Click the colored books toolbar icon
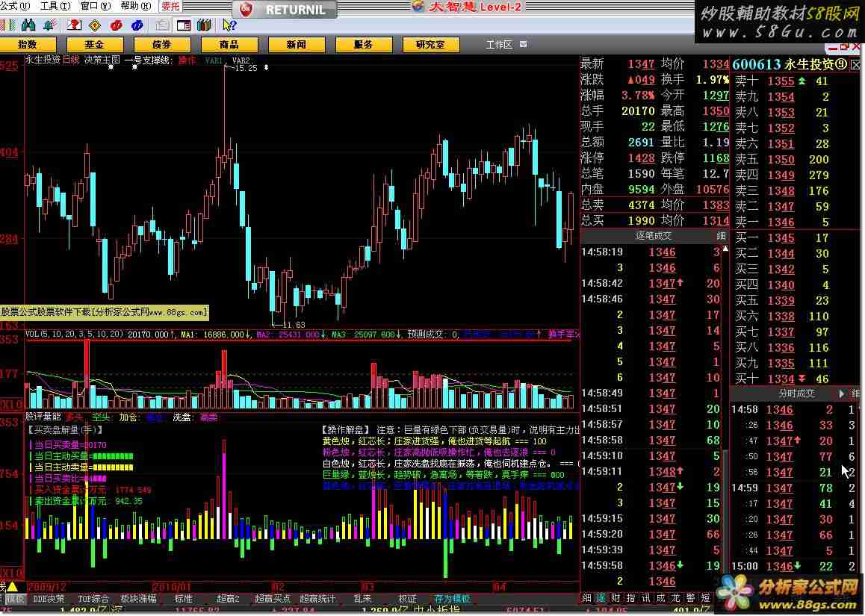 pos(205,25)
